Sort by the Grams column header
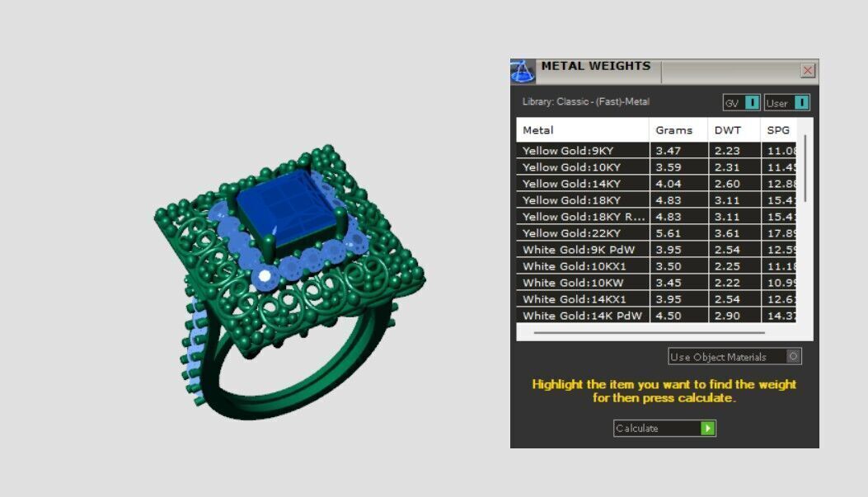This screenshot has width=868, height=497. tap(678, 130)
